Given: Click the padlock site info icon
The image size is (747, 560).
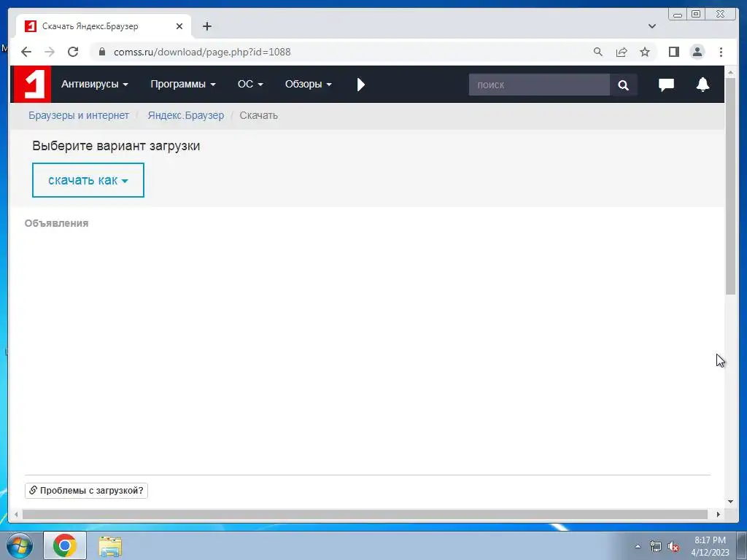Looking at the screenshot, I should [x=101, y=52].
